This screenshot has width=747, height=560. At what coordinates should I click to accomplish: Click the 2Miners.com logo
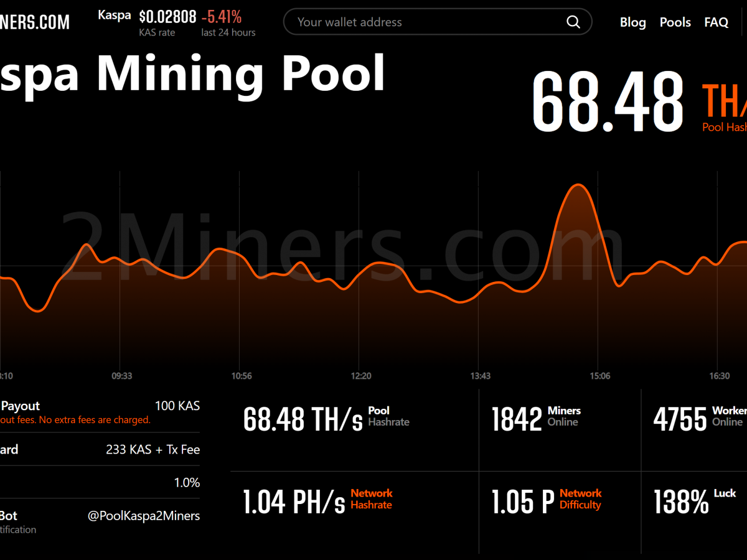34,22
